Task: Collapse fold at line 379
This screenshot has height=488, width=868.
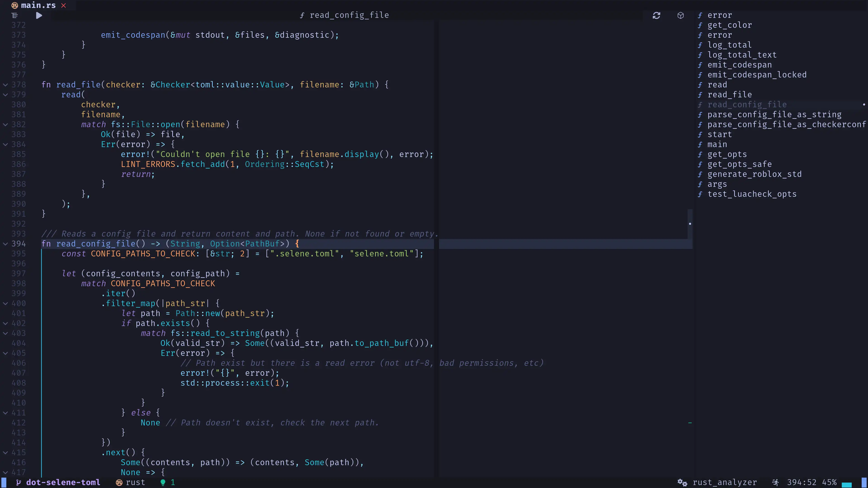Action: (5, 95)
